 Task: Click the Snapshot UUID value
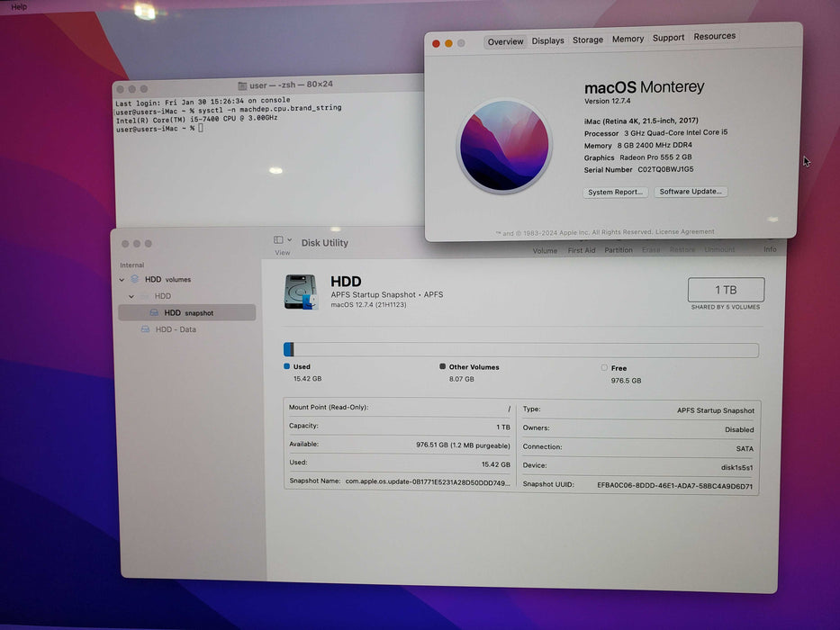pos(675,486)
